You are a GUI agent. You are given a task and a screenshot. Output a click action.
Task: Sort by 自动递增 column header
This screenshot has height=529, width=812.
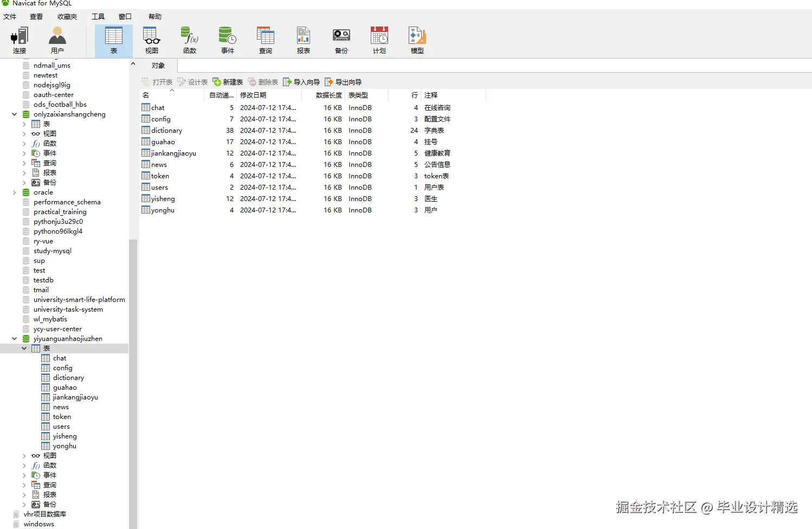pyautogui.click(x=221, y=95)
